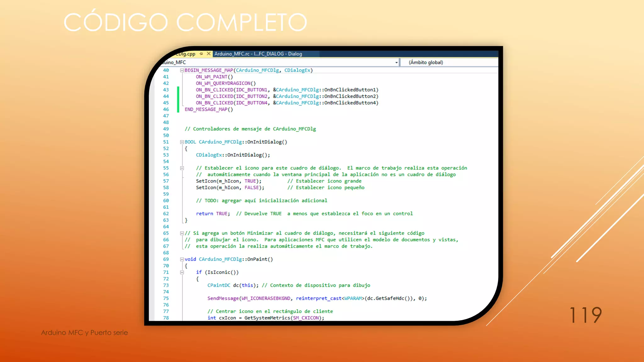Click the END_MESSAGE_MAP() line
This screenshot has height=362, width=644.
209,109
